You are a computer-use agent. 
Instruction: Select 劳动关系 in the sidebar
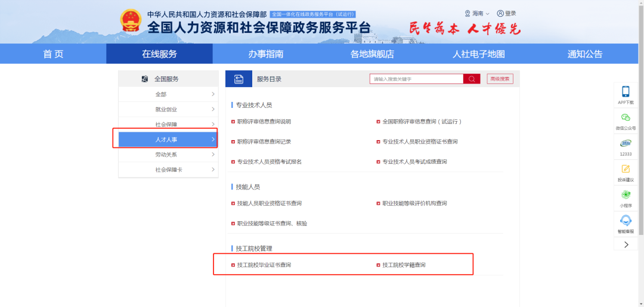(167, 154)
